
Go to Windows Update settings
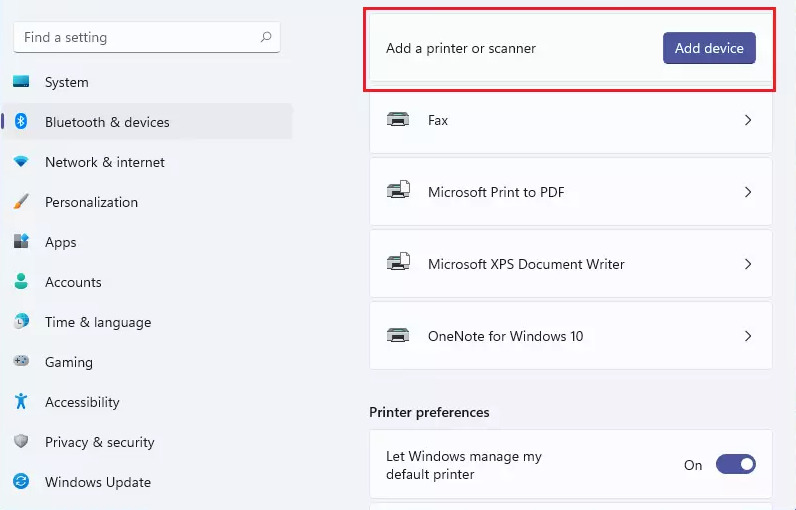(x=147, y=482)
